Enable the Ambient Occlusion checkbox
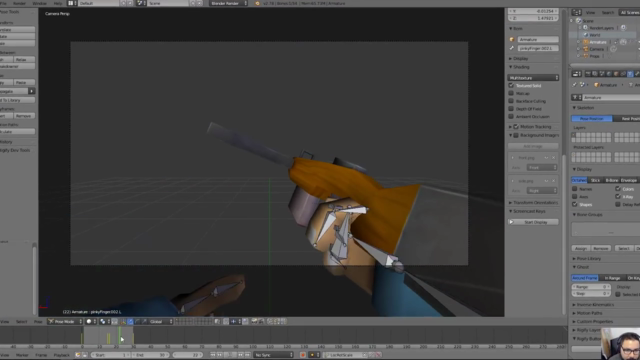The width and height of the screenshot is (640, 360). 511,117
